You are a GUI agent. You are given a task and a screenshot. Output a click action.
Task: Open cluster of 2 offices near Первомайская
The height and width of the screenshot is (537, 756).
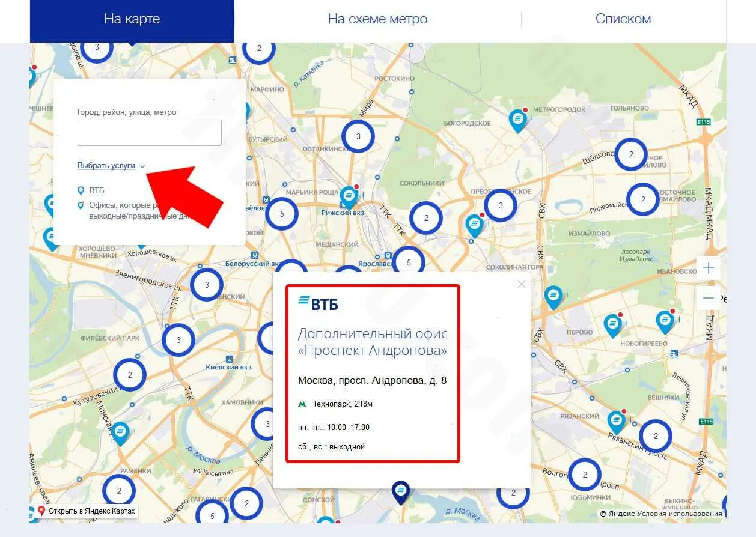[x=643, y=199]
